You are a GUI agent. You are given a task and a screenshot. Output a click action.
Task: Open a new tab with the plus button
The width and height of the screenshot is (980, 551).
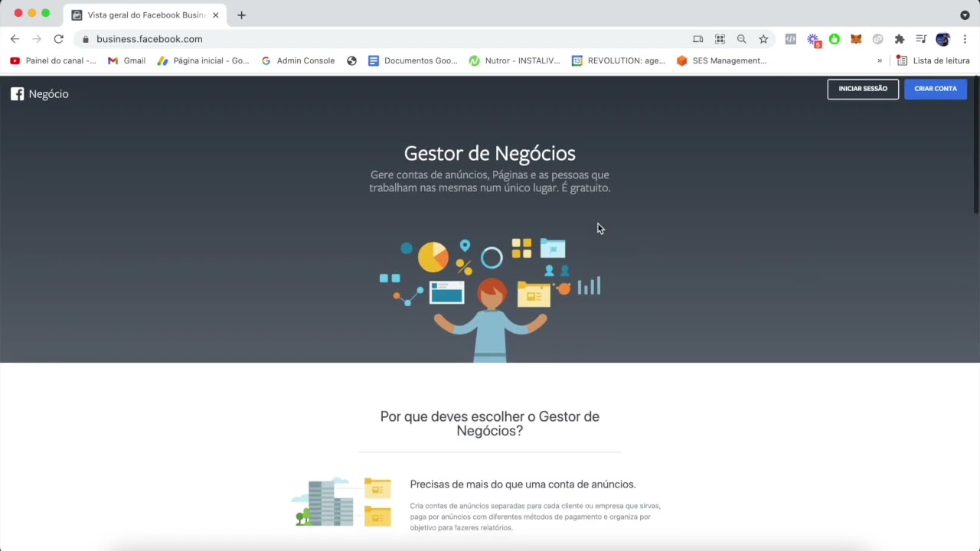tap(241, 15)
